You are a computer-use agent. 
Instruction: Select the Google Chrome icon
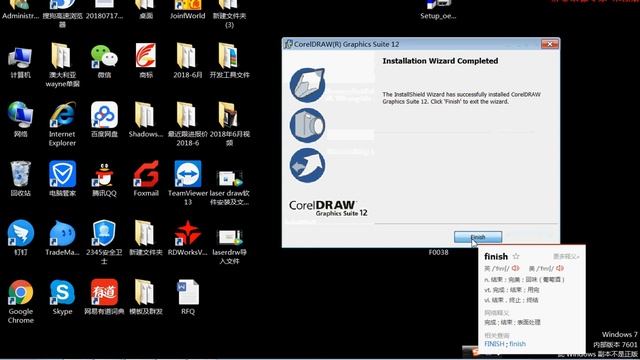pyautogui.click(x=20, y=301)
